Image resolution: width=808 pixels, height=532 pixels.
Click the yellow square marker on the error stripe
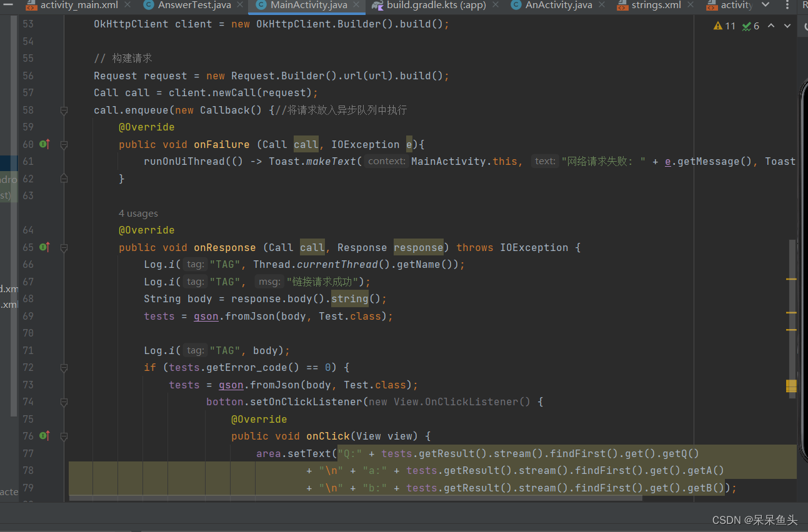pyautogui.click(x=791, y=386)
